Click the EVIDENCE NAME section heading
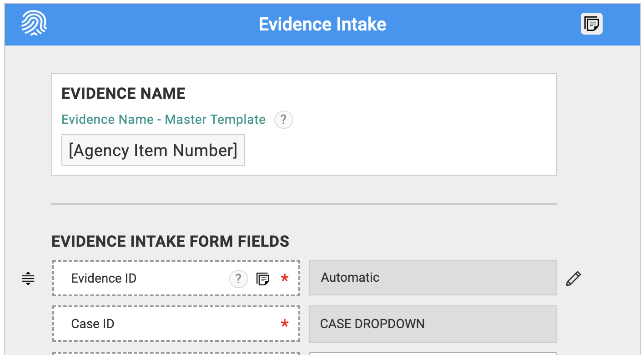This screenshot has height=355, width=644. 123,94
